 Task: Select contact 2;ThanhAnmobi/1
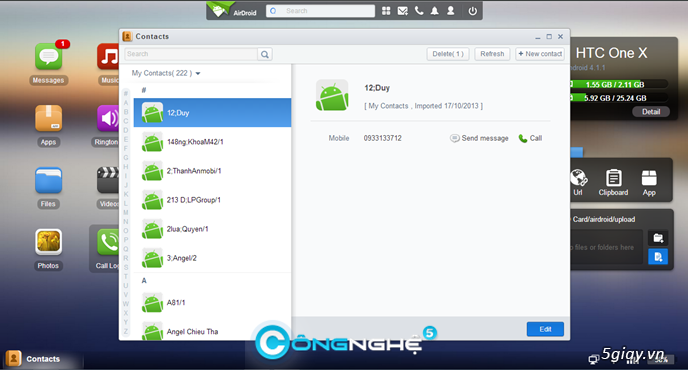point(212,171)
